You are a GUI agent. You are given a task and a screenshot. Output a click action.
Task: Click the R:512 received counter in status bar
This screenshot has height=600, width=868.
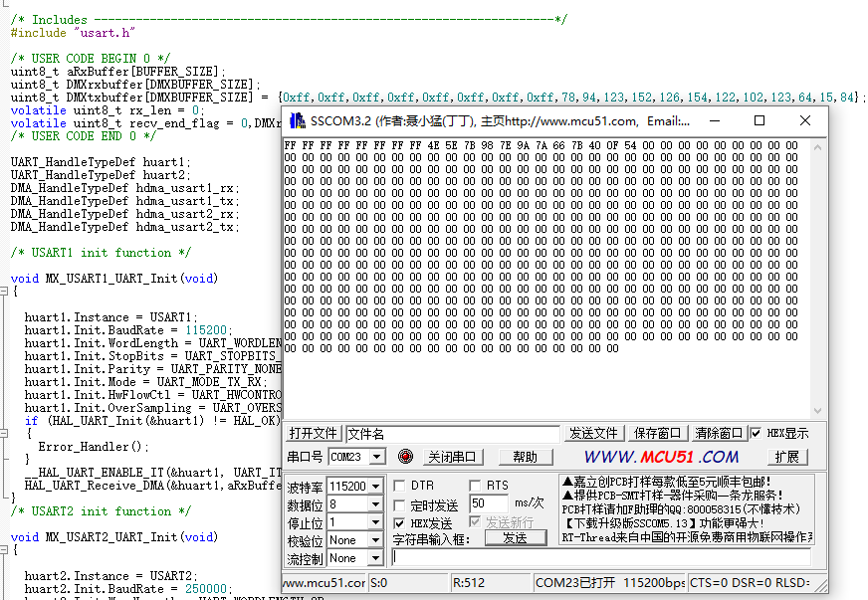click(491, 583)
